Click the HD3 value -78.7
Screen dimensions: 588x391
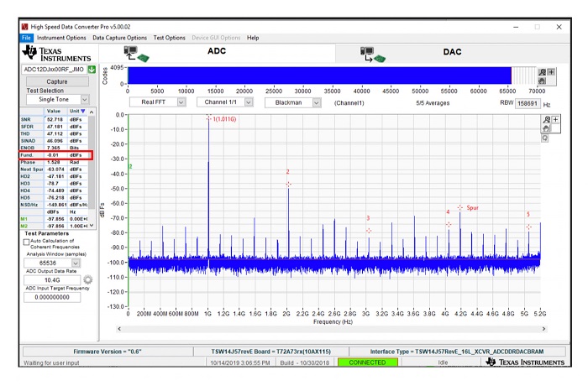(x=53, y=184)
